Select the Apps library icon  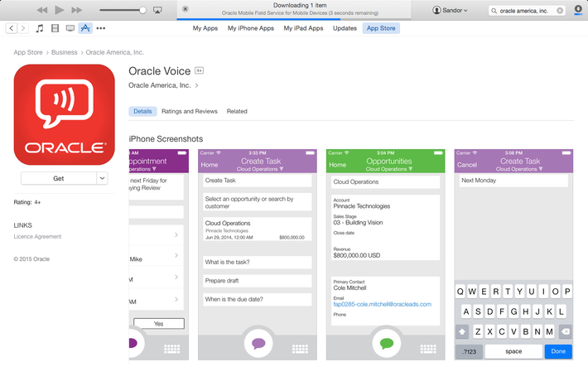click(85, 28)
